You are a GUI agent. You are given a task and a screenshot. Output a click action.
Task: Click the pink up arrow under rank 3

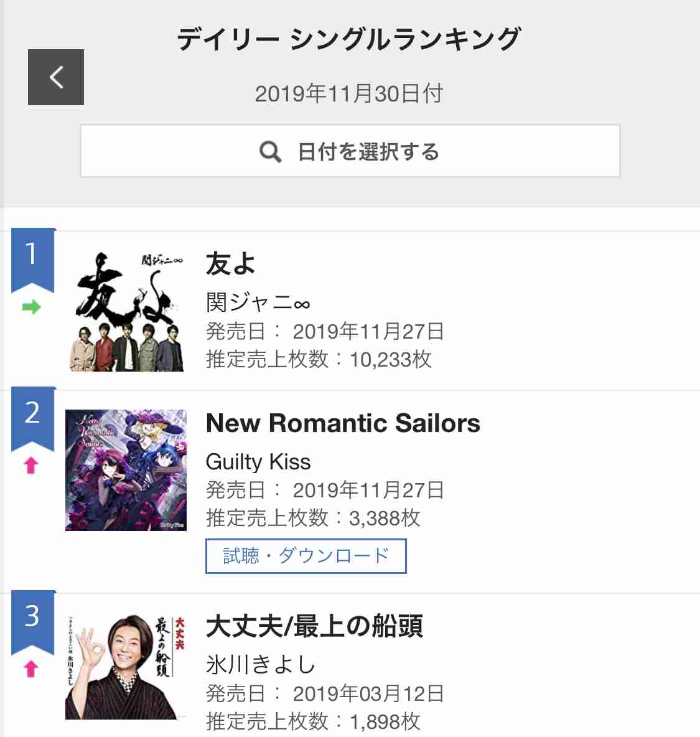[x=32, y=669]
